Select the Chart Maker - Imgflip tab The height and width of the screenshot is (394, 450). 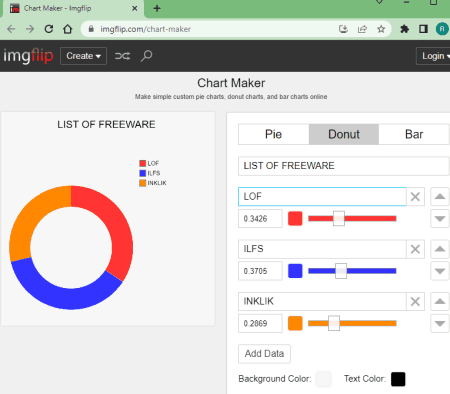pyautogui.click(x=73, y=8)
